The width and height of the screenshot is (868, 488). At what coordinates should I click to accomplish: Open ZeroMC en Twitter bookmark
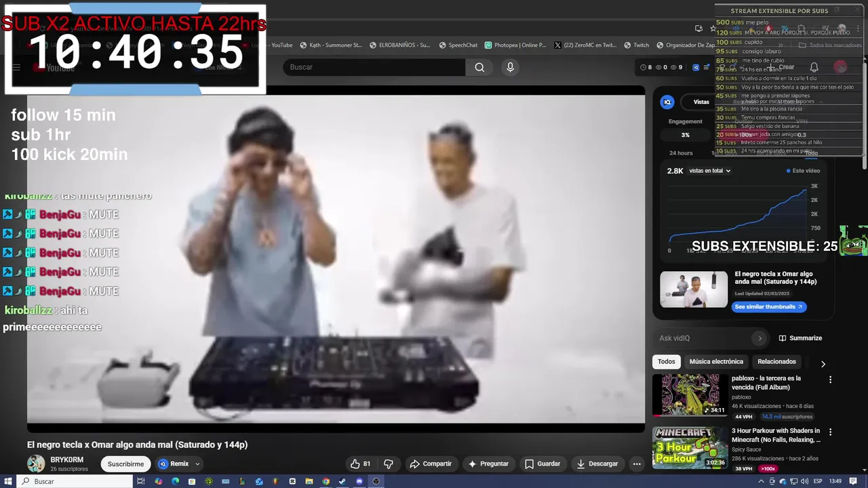coord(585,45)
